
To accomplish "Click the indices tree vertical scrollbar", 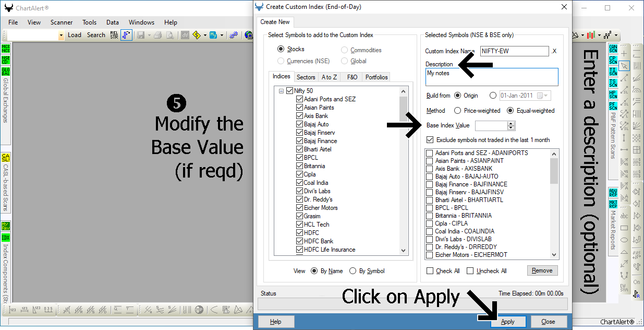I will 403,171.
